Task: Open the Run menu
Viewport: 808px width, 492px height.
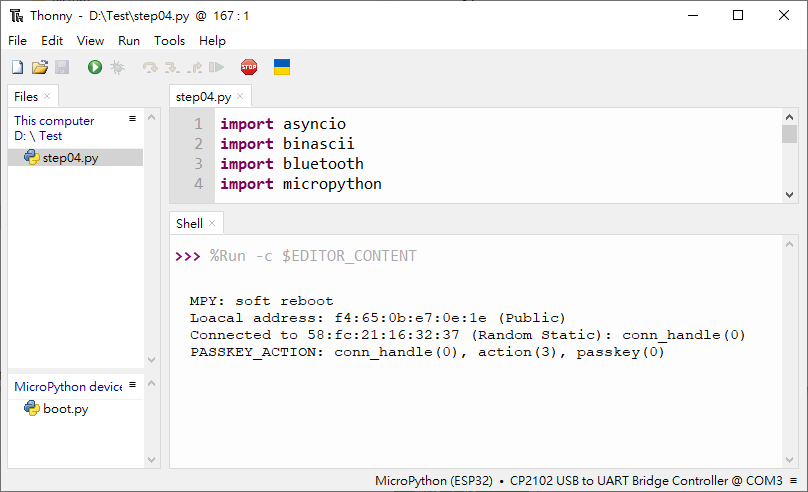Action: (129, 41)
